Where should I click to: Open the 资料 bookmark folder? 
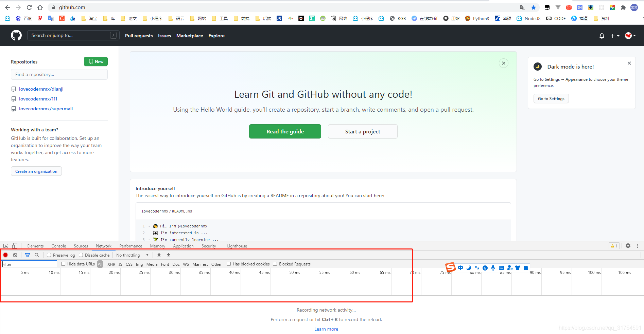pyautogui.click(x=602, y=18)
